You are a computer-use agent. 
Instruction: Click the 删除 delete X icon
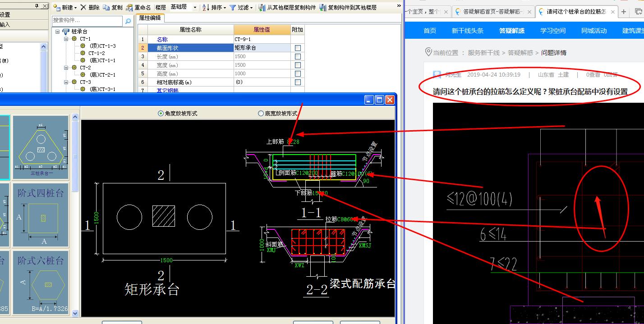click(83, 7)
